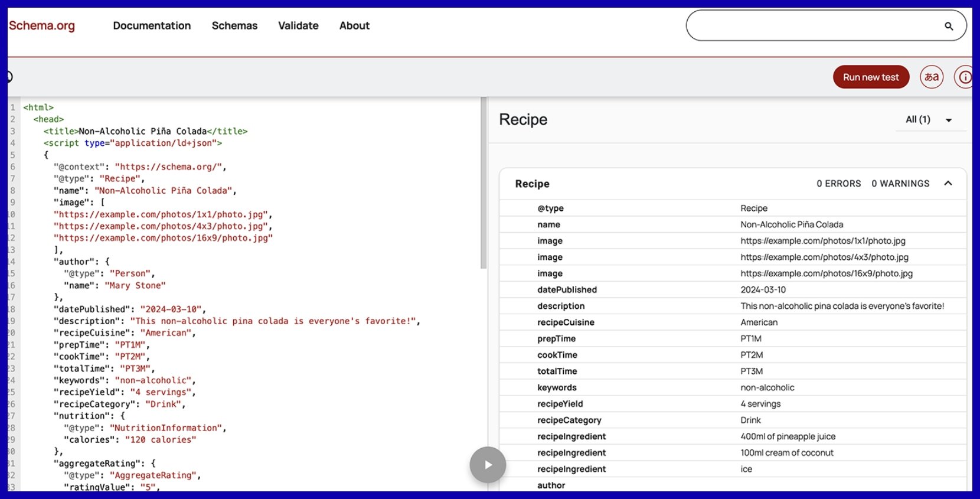The image size is (980, 499).
Task: Go to Schema.org home via logo
Action: 42,26
